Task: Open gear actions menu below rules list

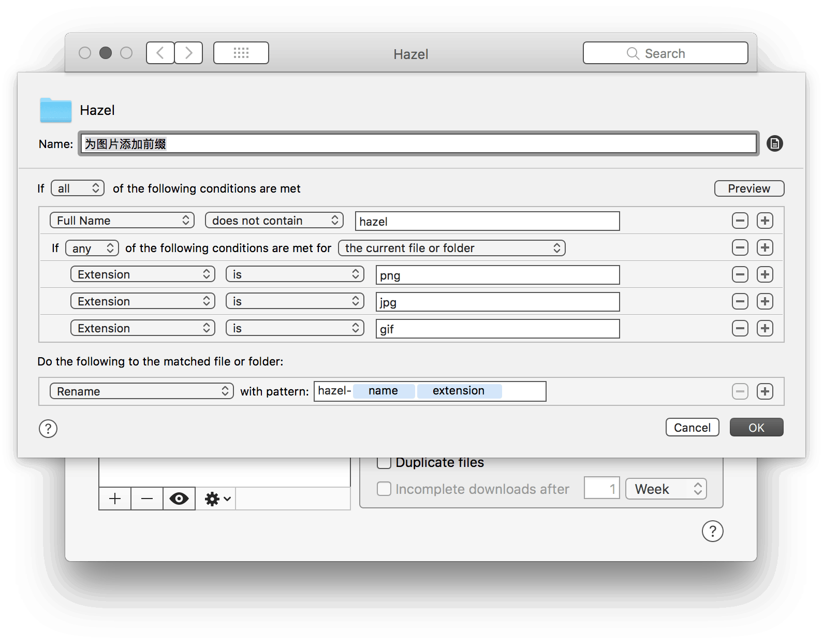Action: [x=217, y=499]
